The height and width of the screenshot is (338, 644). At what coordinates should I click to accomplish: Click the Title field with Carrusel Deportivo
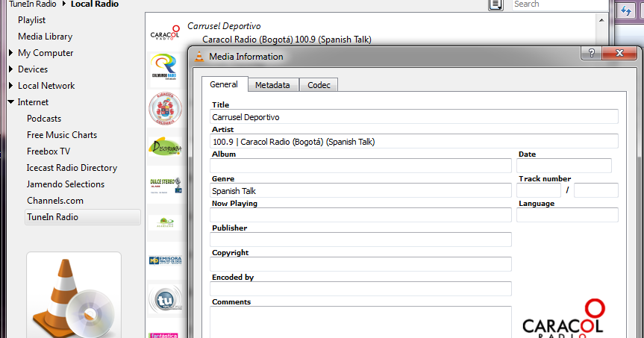point(414,116)
